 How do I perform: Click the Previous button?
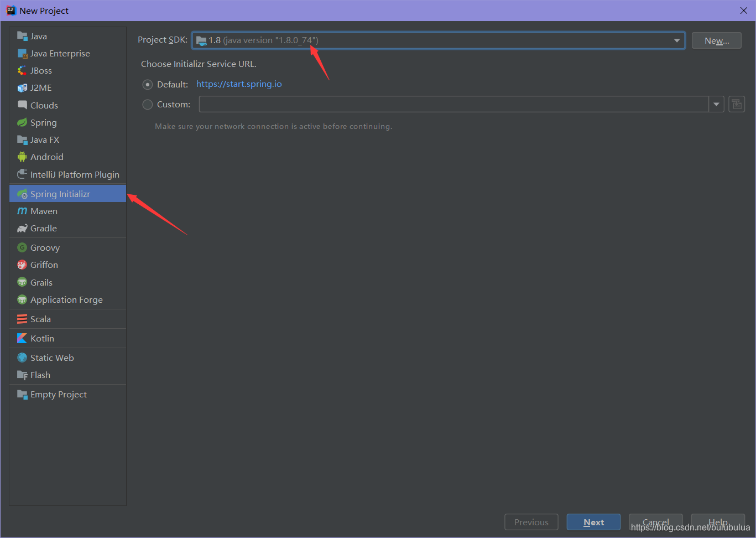click(531, 522)
